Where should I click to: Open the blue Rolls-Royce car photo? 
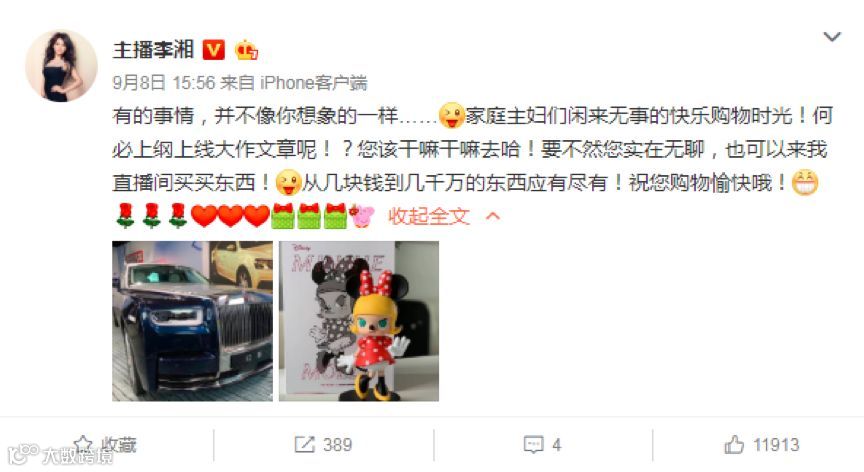192,321
